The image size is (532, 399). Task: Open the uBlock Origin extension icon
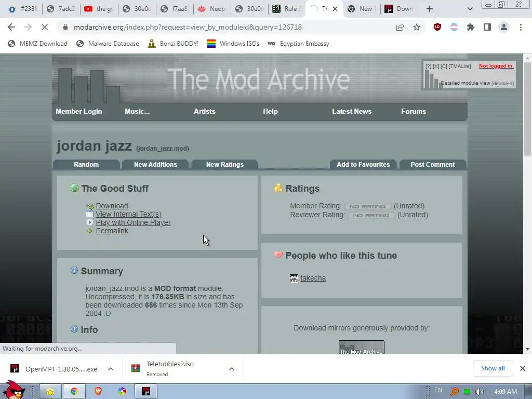[437, 27]
